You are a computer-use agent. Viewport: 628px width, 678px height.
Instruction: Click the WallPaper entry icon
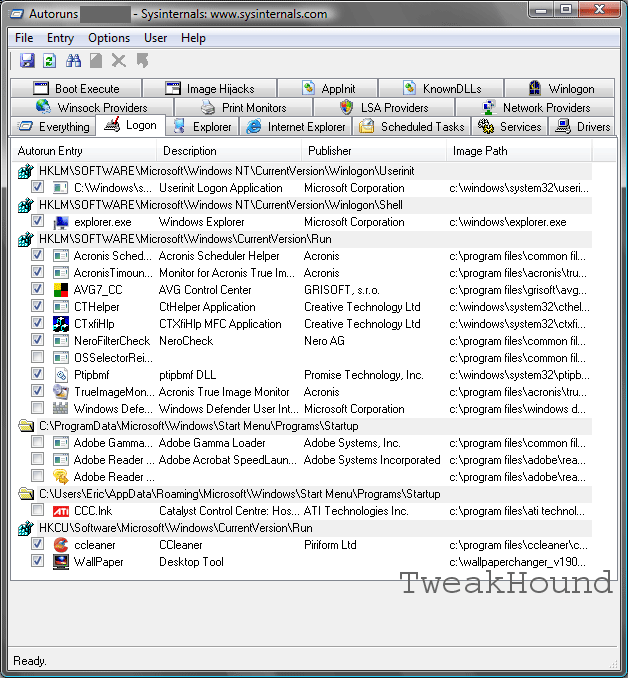(x=61, y=562)
